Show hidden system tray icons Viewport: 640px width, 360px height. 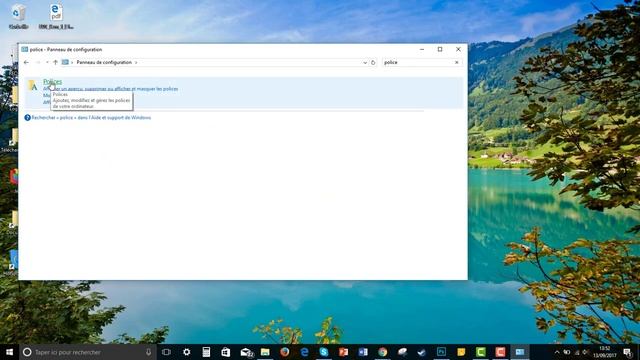557,352
